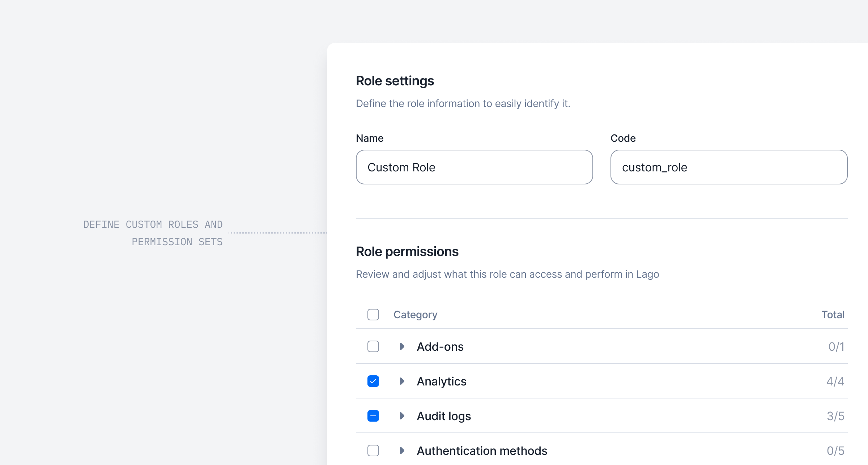868x465 pixels.
Task: Expand the Add-ons category arrow
Action: coord(402,346)
